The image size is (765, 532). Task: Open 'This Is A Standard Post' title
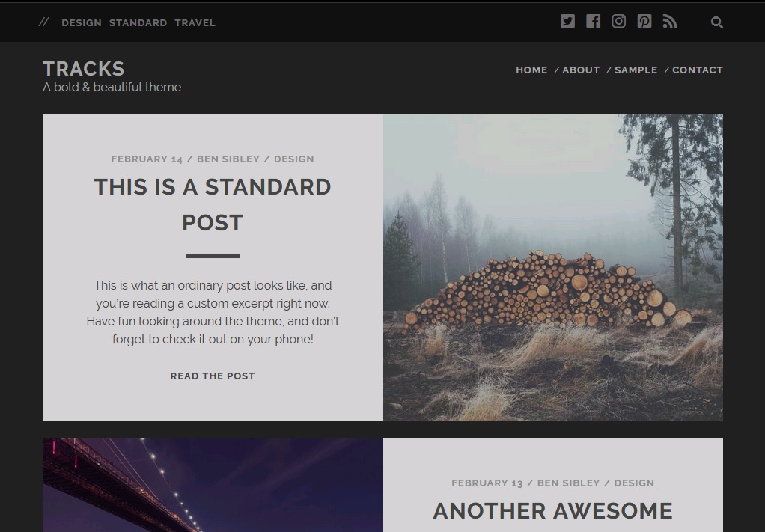pyautogui.click(x=213, y=205)
